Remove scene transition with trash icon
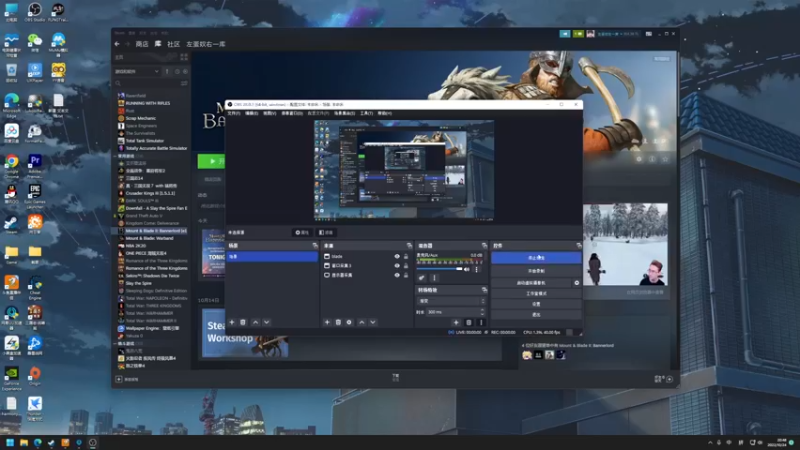The image size is (800, 450). click(469, 322)
